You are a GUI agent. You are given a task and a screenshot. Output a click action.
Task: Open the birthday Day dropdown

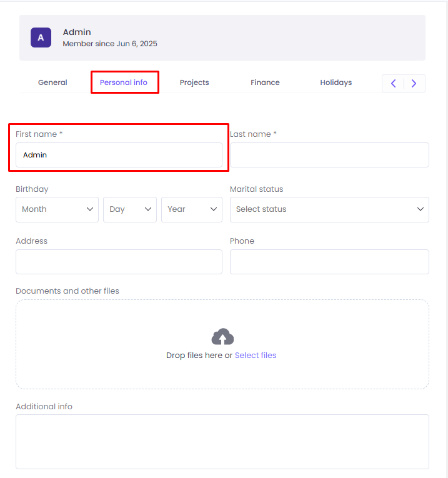[x=130, y=209]
